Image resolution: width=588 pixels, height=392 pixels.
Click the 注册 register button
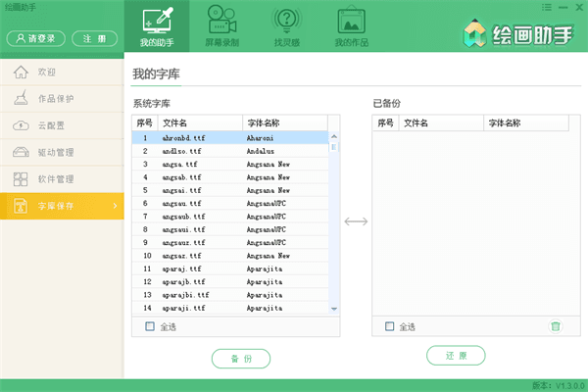click(x=94, y=38)
